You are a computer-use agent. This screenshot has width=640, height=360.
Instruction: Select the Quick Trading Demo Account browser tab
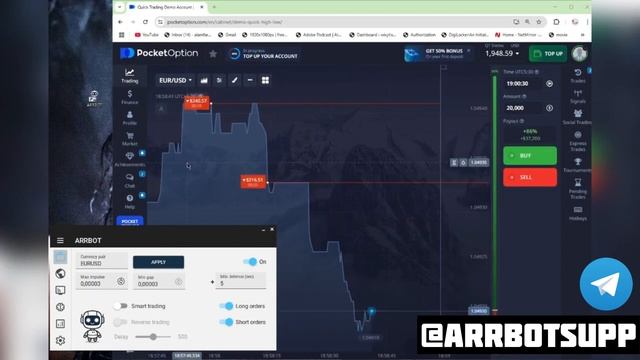point(167,7)
